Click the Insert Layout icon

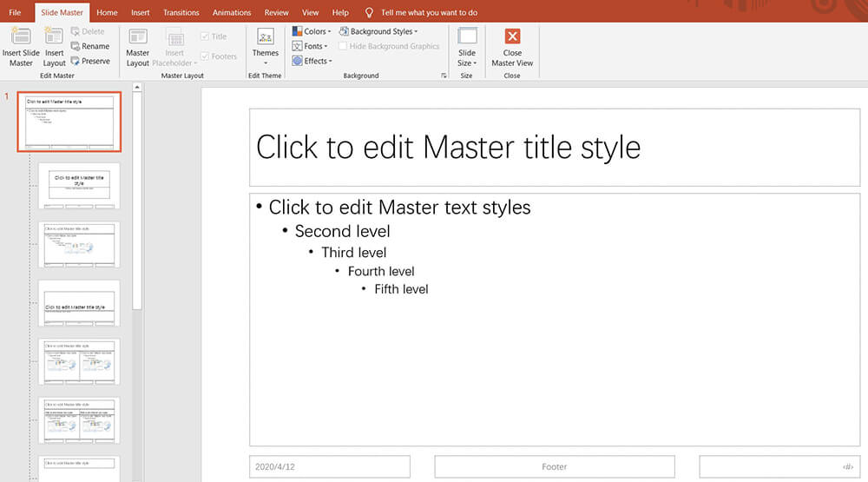click(54, 36)
